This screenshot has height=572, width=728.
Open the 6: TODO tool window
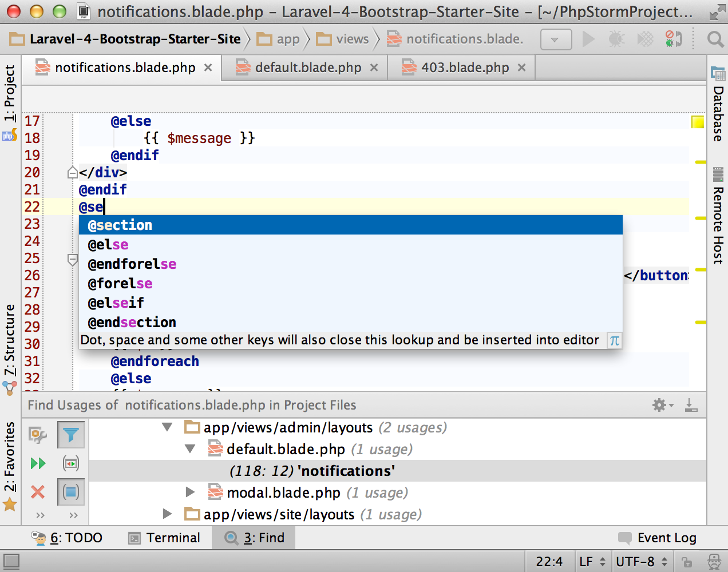click(x=66, y=538)
